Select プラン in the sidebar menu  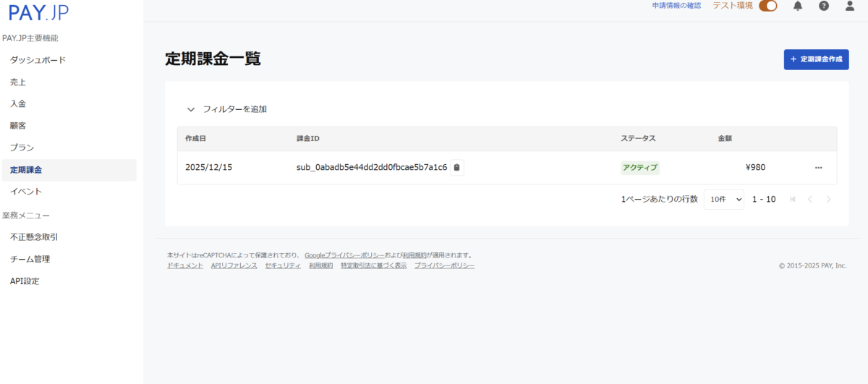click(x=22, y=148)
